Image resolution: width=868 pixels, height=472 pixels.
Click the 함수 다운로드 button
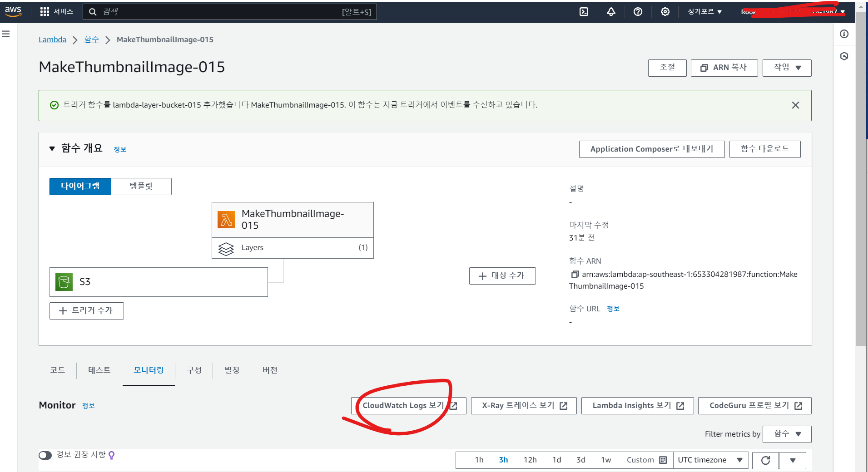(765, 149)
